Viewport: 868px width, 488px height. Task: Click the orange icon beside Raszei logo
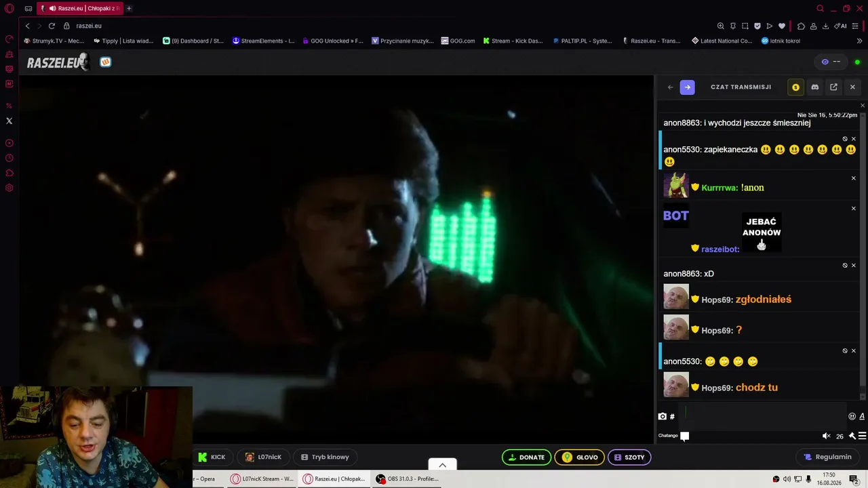click(x=105, y=62)
